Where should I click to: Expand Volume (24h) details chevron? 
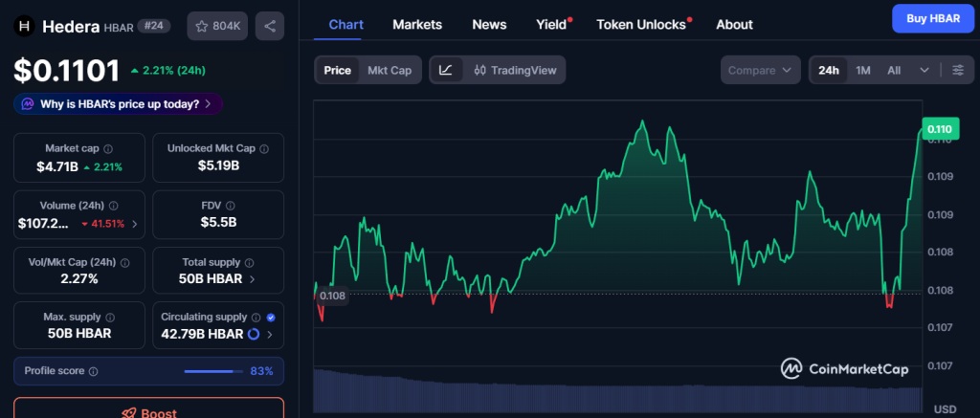tap(135, 224)
